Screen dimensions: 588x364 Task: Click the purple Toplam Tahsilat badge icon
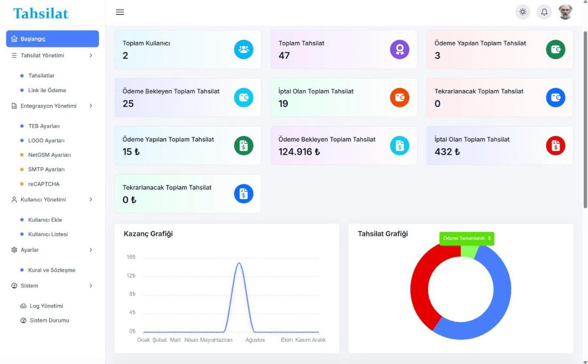(400, 49)
